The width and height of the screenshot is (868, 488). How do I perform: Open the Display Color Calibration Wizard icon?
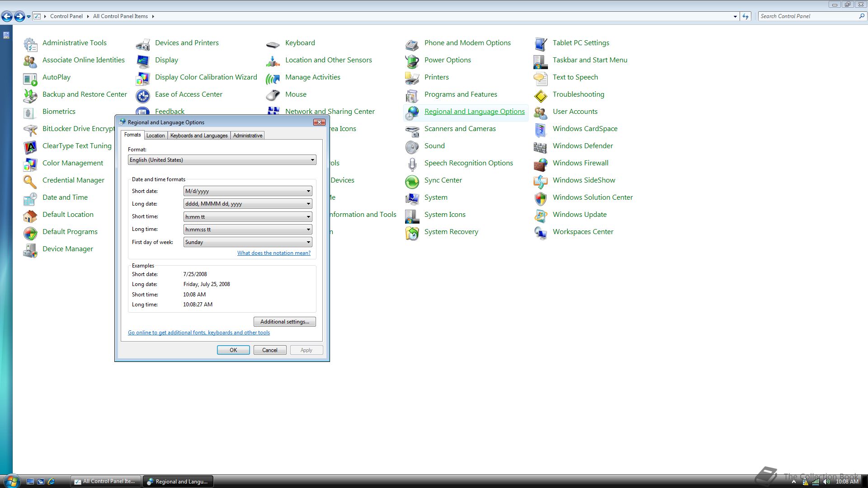coord(142,78)
